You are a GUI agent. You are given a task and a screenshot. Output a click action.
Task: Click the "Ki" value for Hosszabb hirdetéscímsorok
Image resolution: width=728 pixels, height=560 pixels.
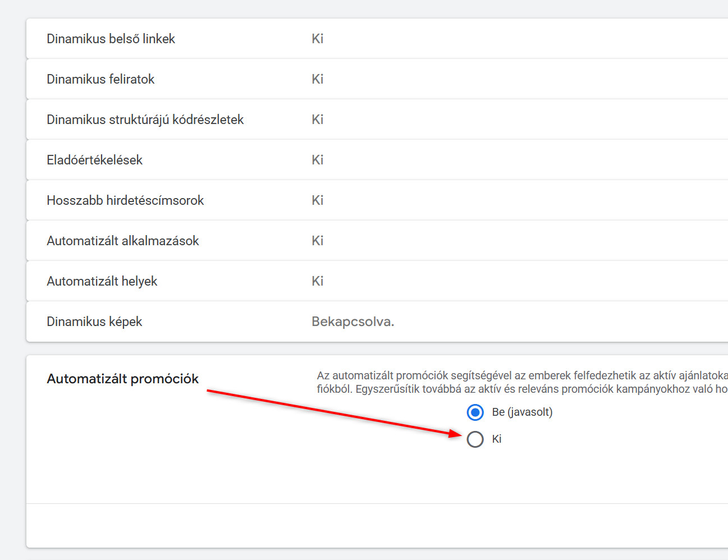point(318,200)
